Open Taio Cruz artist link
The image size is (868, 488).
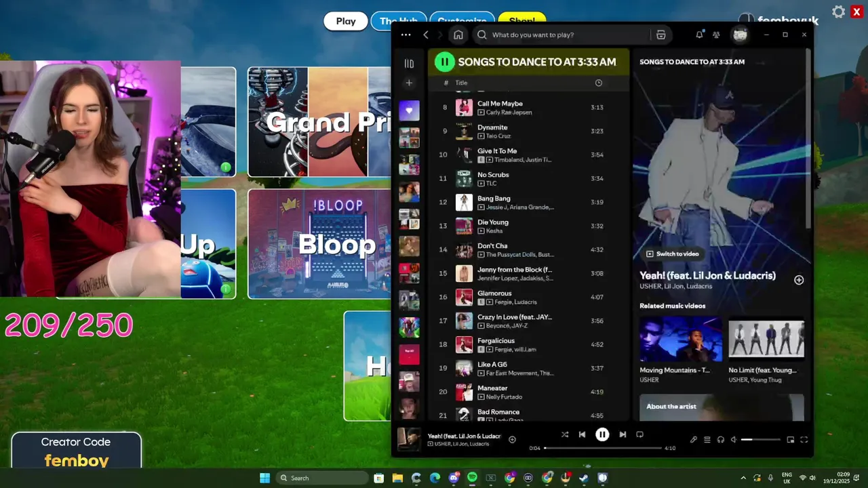(498, 136)
